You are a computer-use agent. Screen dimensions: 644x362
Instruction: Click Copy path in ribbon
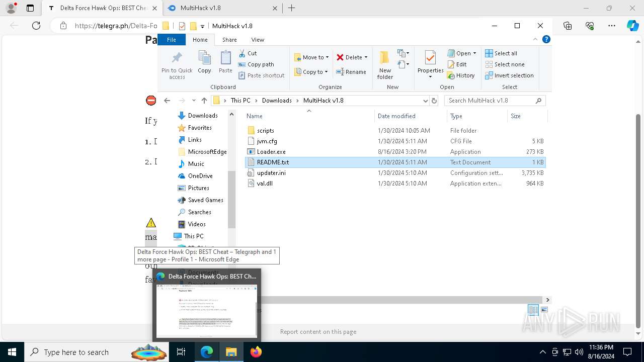pyautogui.click(x=257, y=64)
